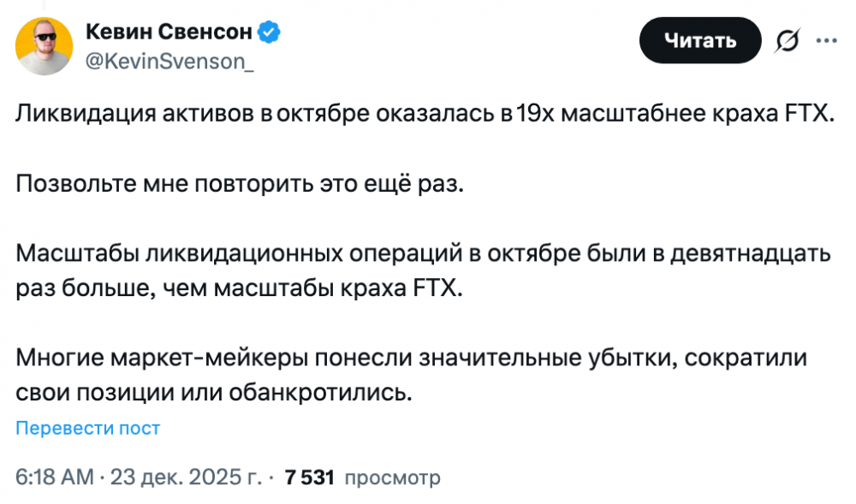Open the three-dot more options menu
The height and width of the screenshot is (504, 856).
tap(826, 40)
